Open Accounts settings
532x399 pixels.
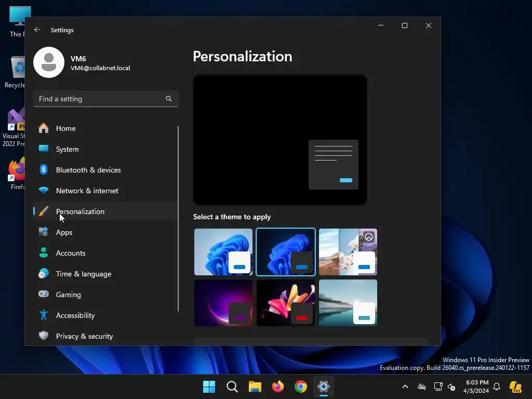105,253
